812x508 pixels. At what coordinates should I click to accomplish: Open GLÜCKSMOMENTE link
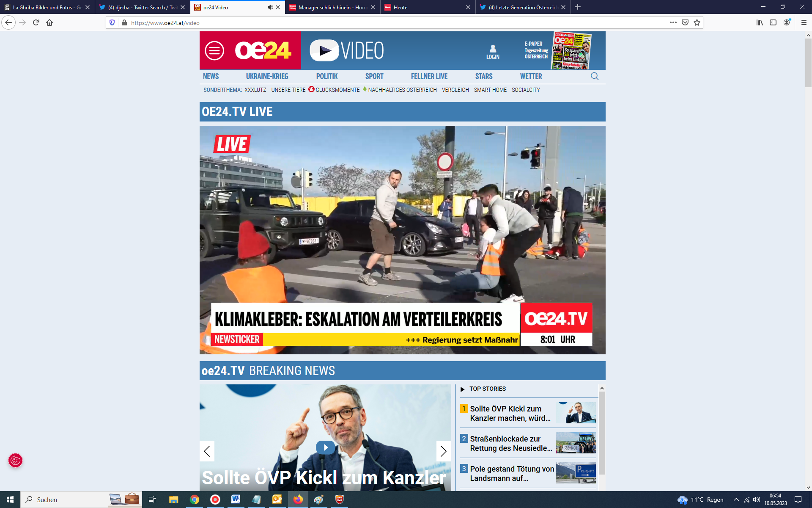pos(337,90)
